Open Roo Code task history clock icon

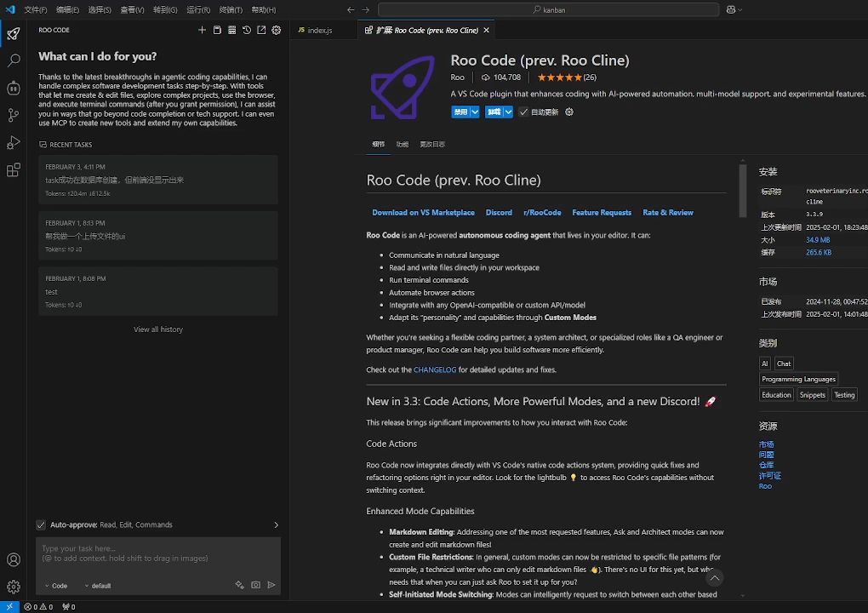(247, 30)
